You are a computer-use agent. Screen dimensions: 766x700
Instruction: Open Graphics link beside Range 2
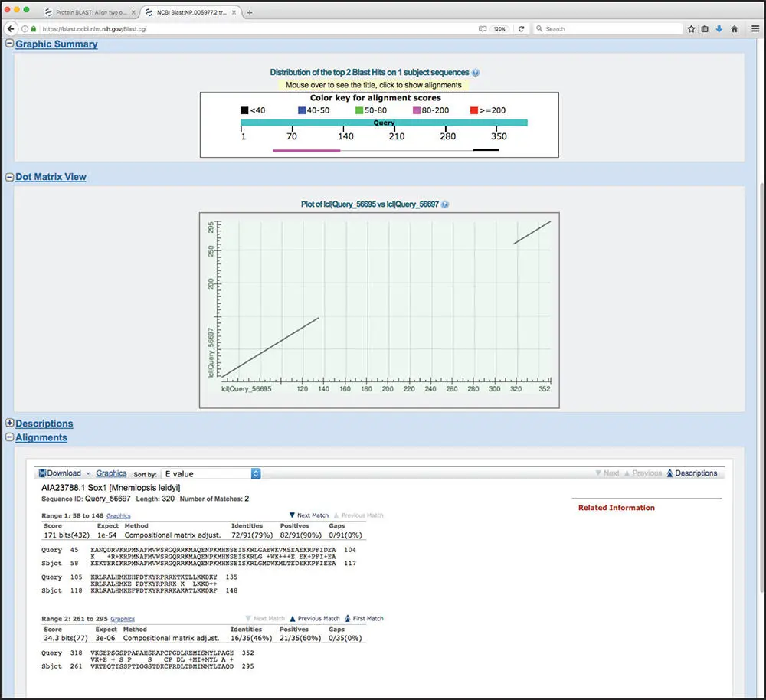122,619
